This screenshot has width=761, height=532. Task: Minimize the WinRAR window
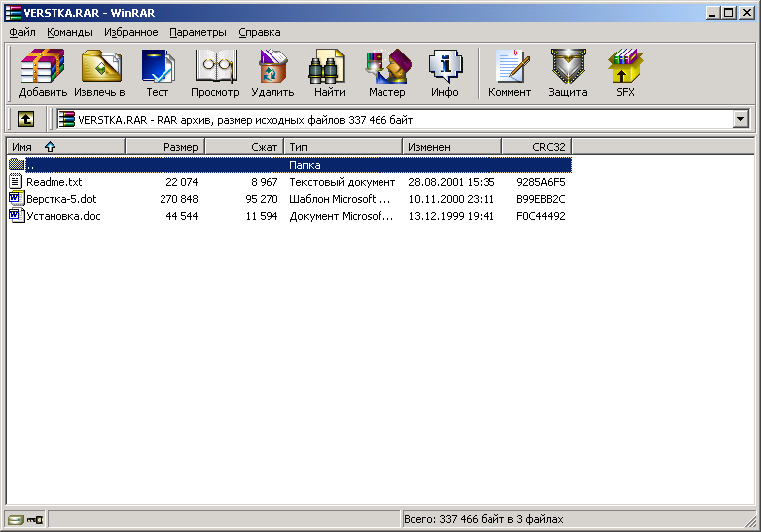tap(712, 13)
